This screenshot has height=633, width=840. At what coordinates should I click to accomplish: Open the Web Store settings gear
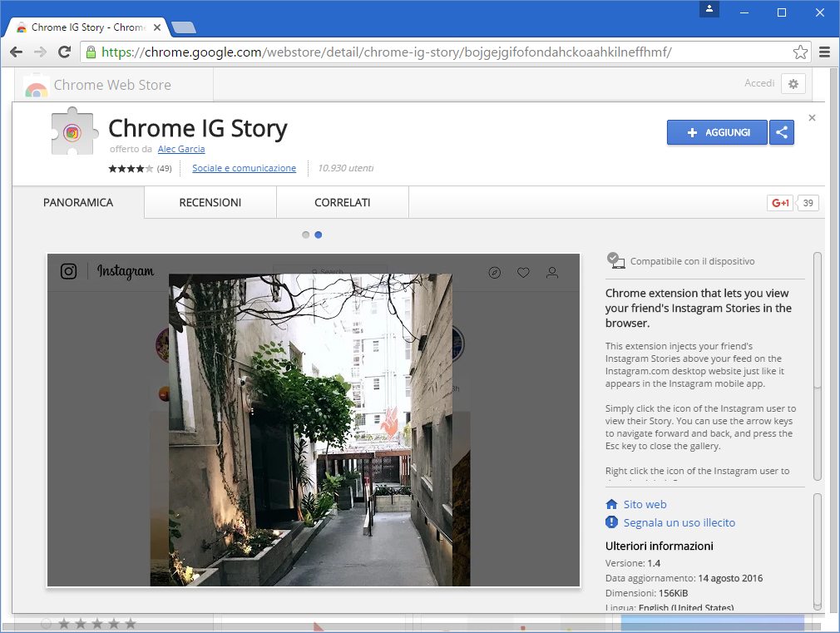point(793,84)
